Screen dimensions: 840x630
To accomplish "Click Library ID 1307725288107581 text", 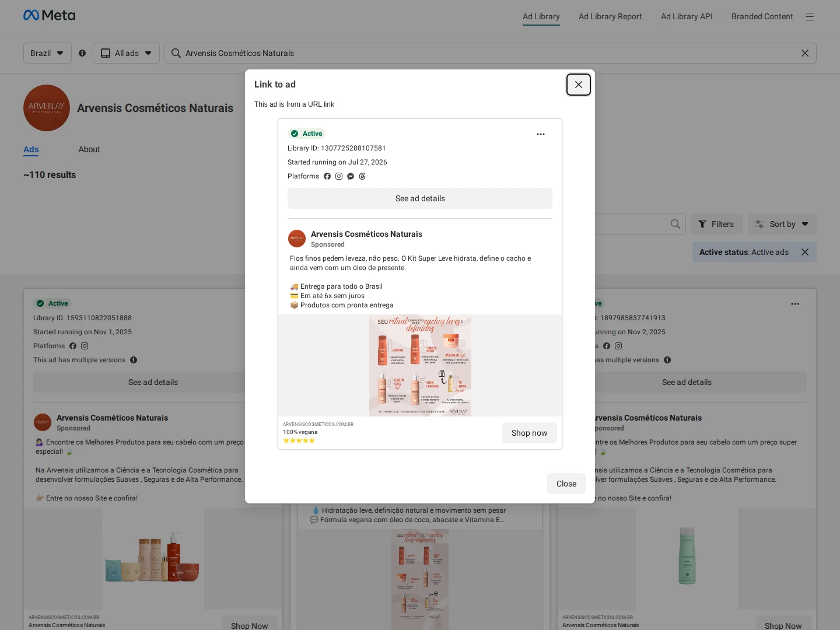I will coord(337,148).
